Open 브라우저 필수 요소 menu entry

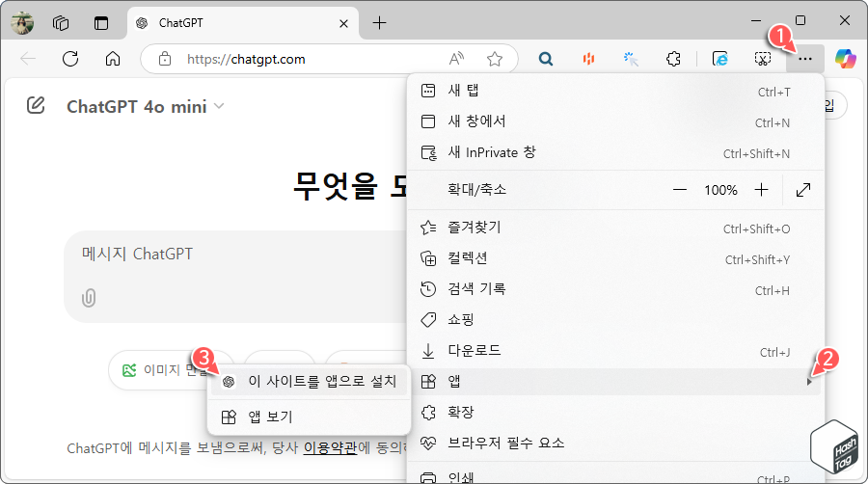[x=615, y=444]
